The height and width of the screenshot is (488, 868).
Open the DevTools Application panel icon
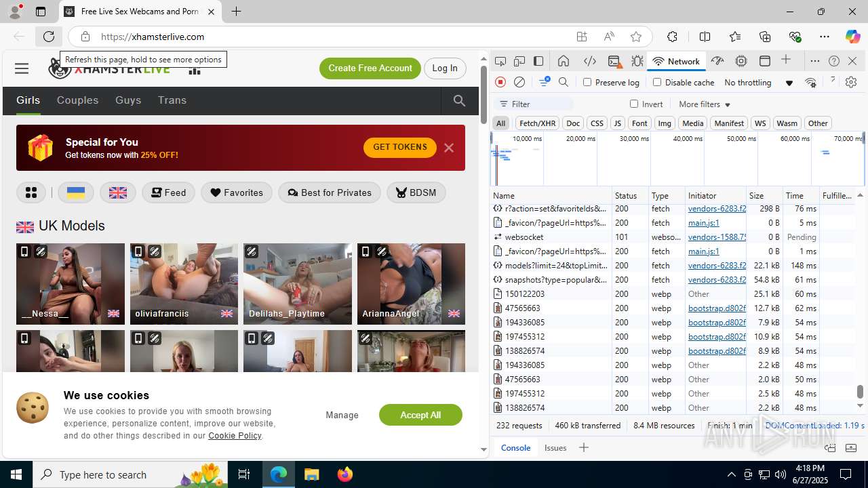pyautogui.click(x=765, y=61)
